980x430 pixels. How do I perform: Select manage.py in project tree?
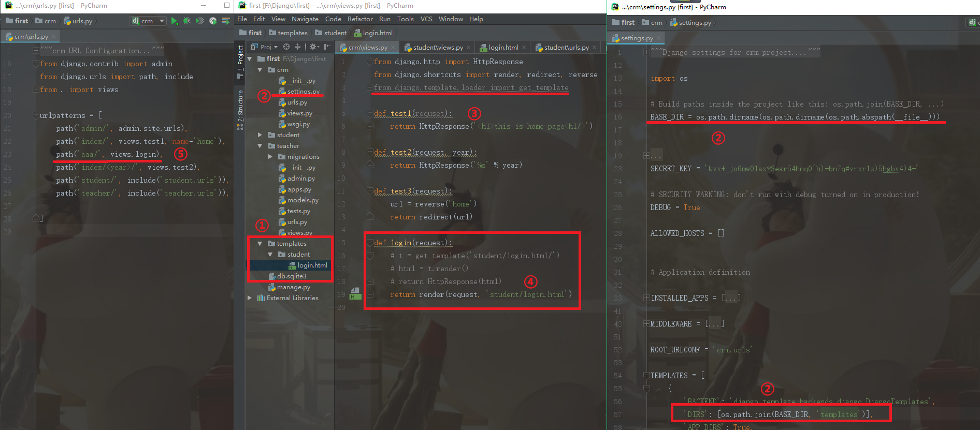(x=289, y=287)
